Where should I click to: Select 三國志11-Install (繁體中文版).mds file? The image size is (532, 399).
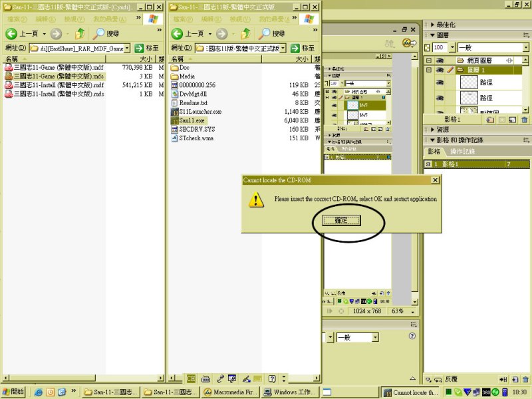point(54,94)
